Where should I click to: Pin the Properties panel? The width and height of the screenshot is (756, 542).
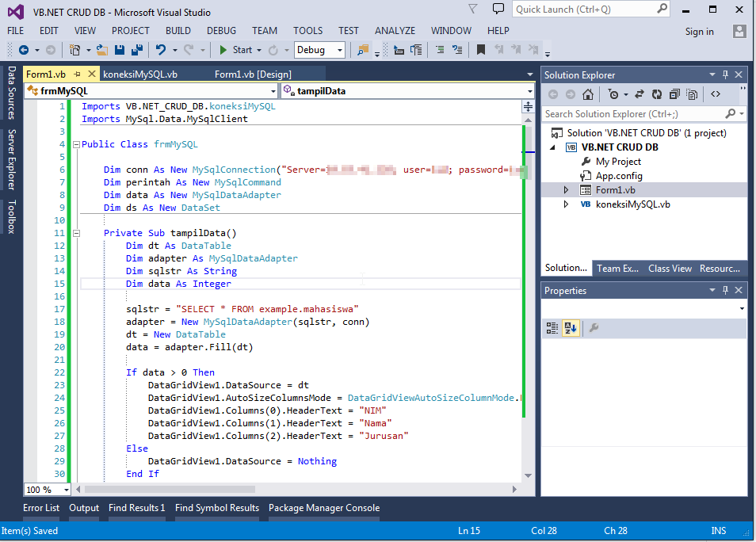pyautogui.click(x=725, y=290)
